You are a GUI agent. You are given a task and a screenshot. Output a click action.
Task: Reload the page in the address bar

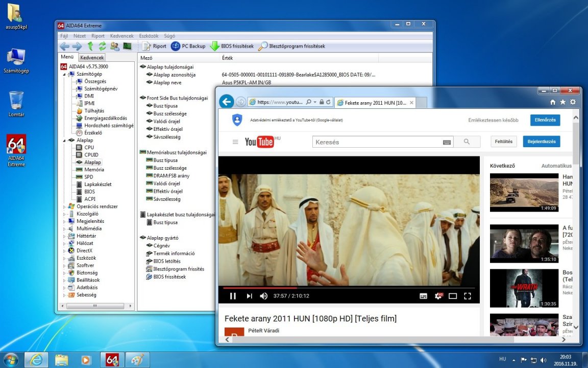(328, 102)
